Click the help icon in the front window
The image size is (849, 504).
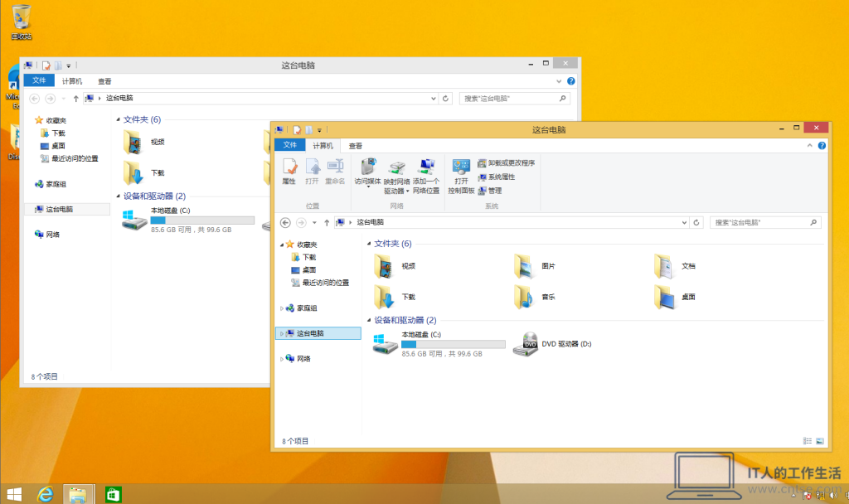[x=822, y=146]
